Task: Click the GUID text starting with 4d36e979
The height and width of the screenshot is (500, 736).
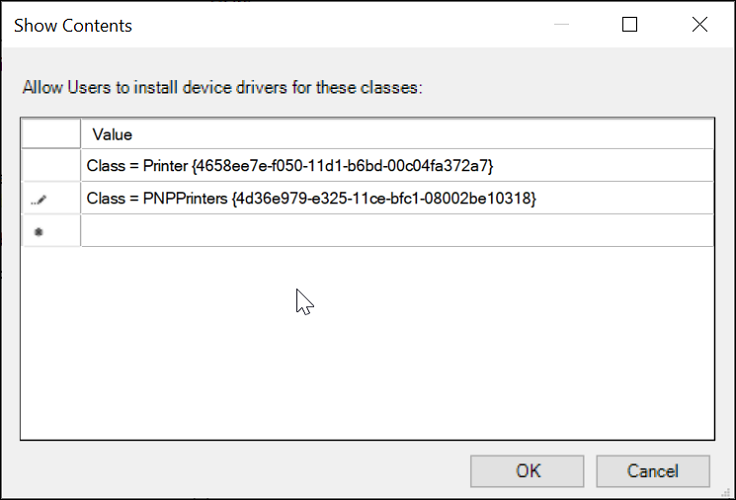Action: (x=383, y=198)
